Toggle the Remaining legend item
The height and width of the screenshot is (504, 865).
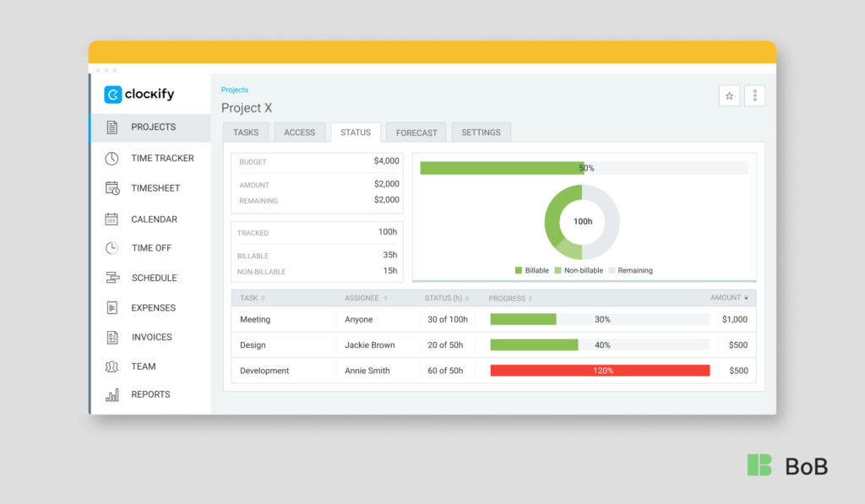coord(627,270)
